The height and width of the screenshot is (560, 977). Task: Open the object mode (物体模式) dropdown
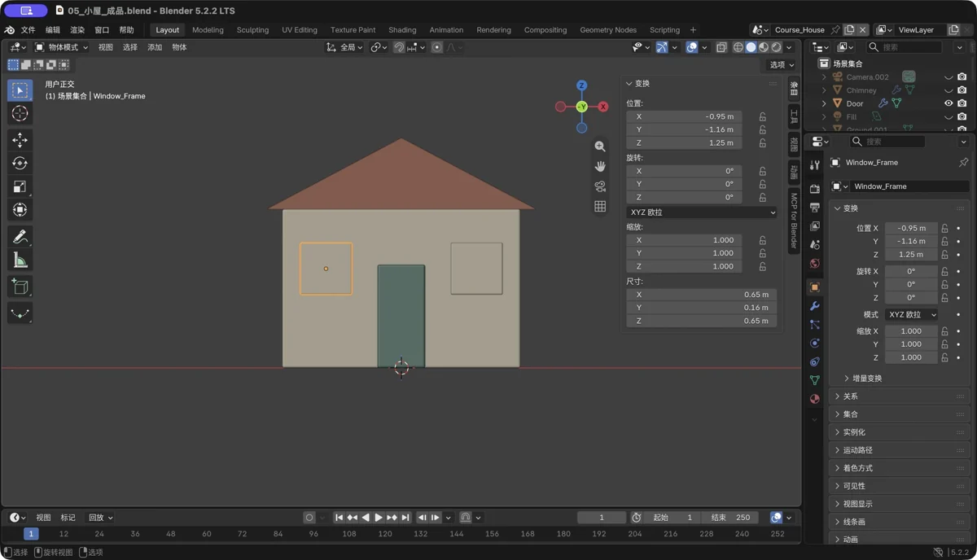tap(61, 48)
